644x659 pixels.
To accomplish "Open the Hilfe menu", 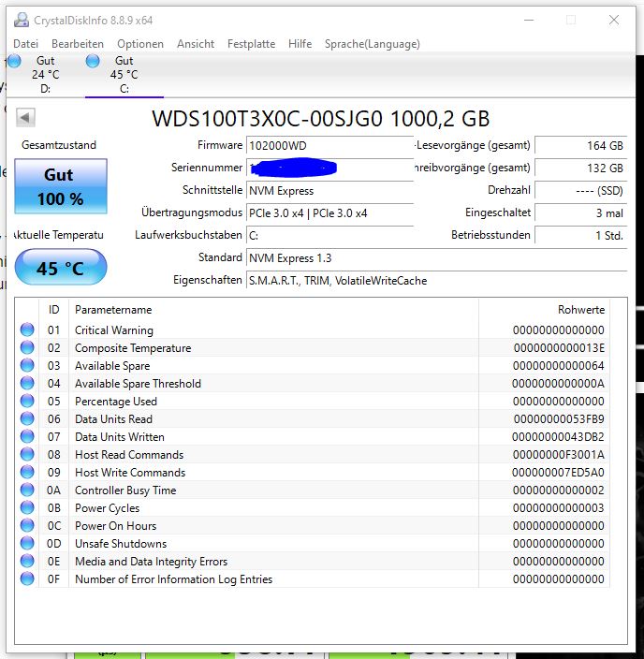I will click(300, 44).
